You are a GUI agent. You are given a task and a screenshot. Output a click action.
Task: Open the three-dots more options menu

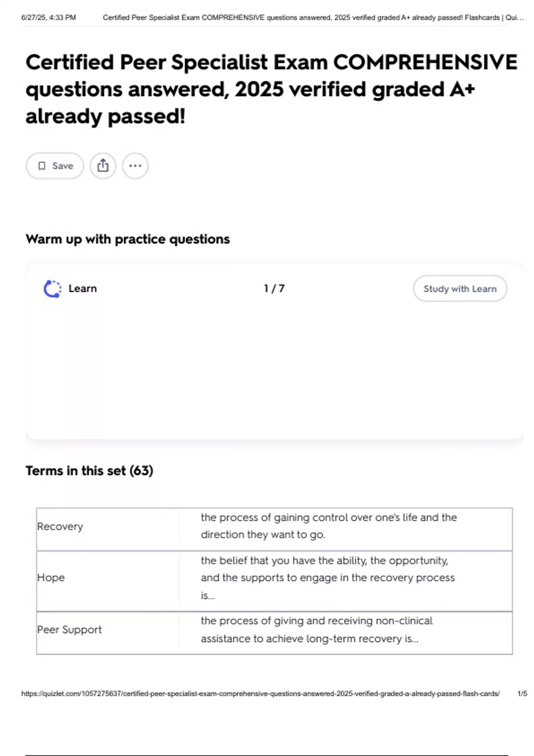pyautogui.click(x=135, y=166)
